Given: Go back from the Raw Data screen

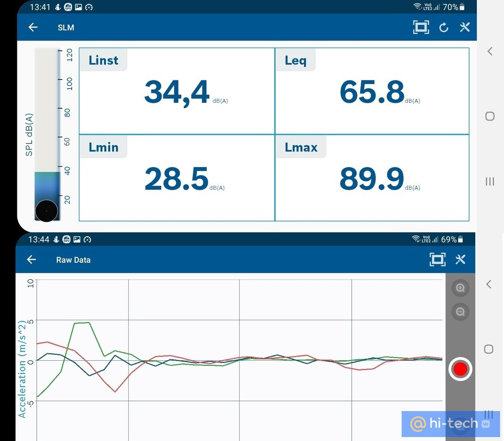Looking at the screenshot, I should pyautogui.click(x=31, y=259).
